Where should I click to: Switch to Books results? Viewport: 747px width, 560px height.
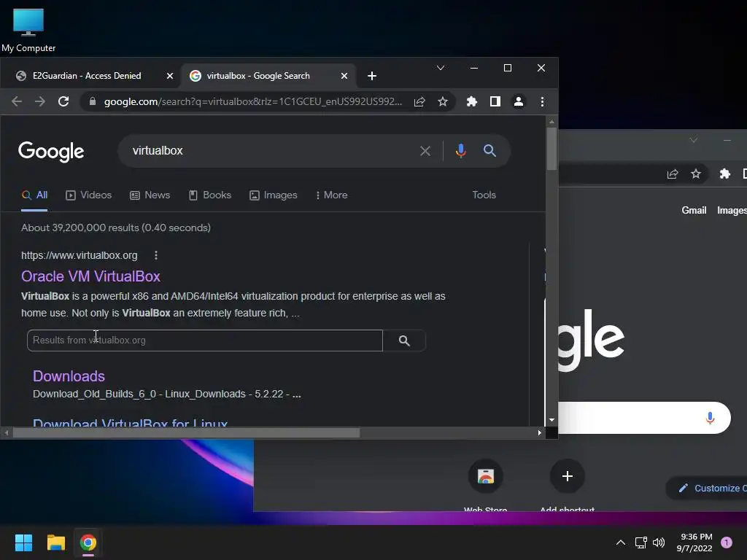click(210, 195)
